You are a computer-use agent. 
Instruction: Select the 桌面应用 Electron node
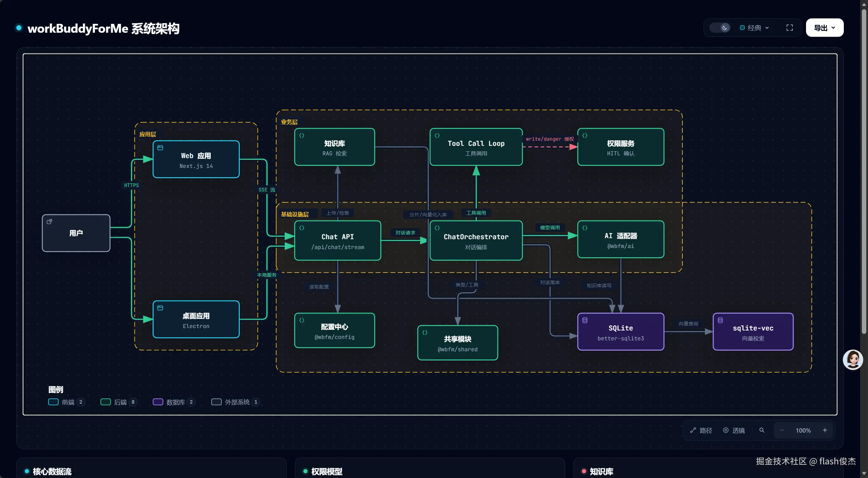(x=196, y=320)
